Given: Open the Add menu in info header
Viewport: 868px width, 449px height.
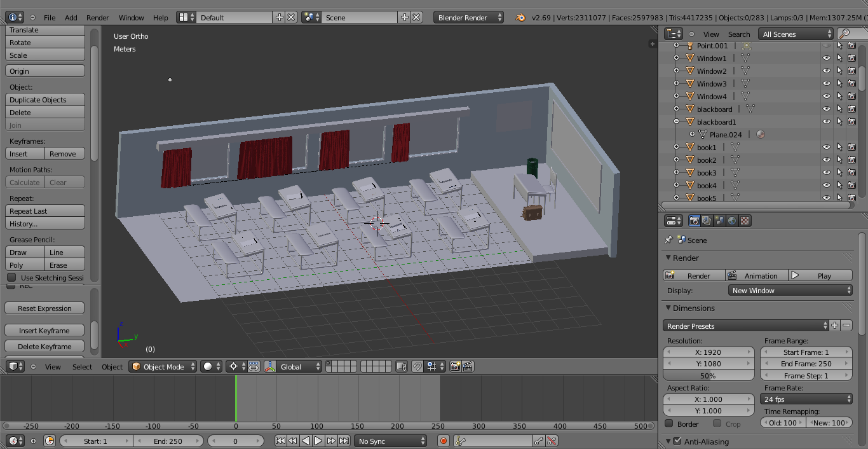Looking at the screenshot, I should (71, 18).
